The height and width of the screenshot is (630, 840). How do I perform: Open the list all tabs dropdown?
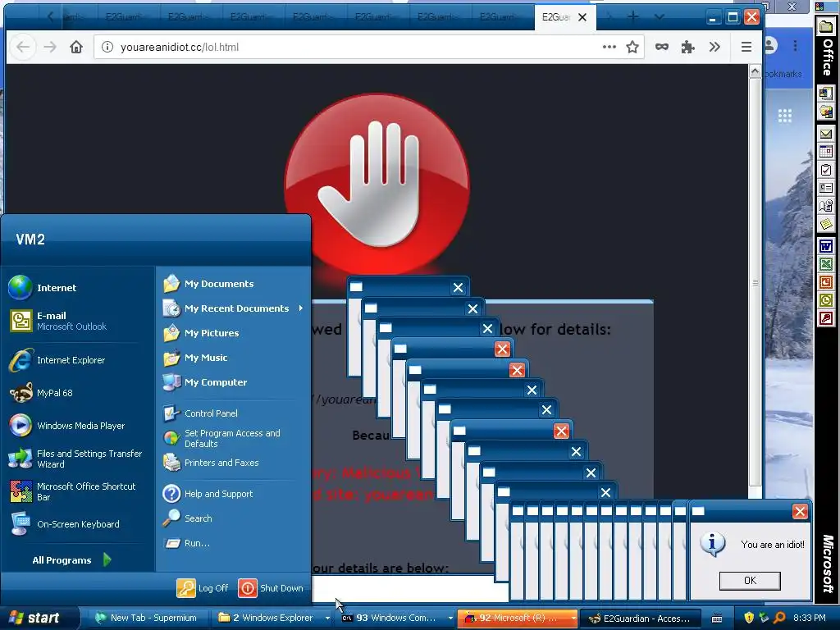[x=660, y=17]
